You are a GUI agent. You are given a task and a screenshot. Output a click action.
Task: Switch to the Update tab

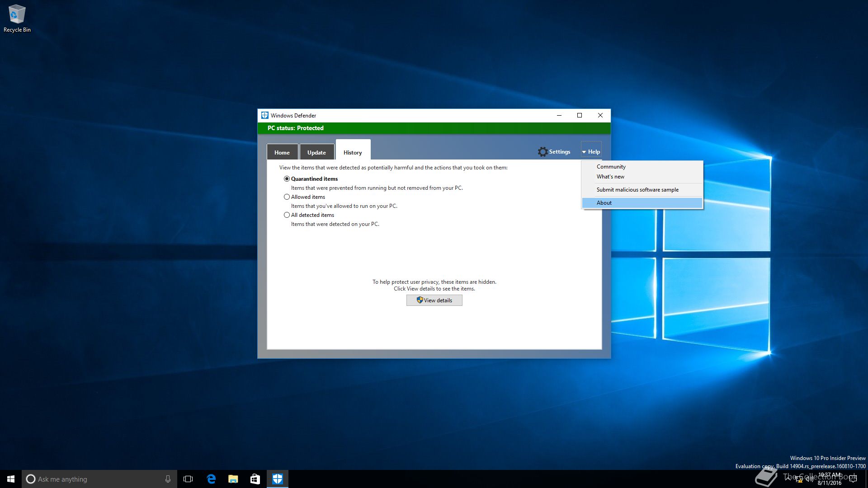[x=316, y=152]
